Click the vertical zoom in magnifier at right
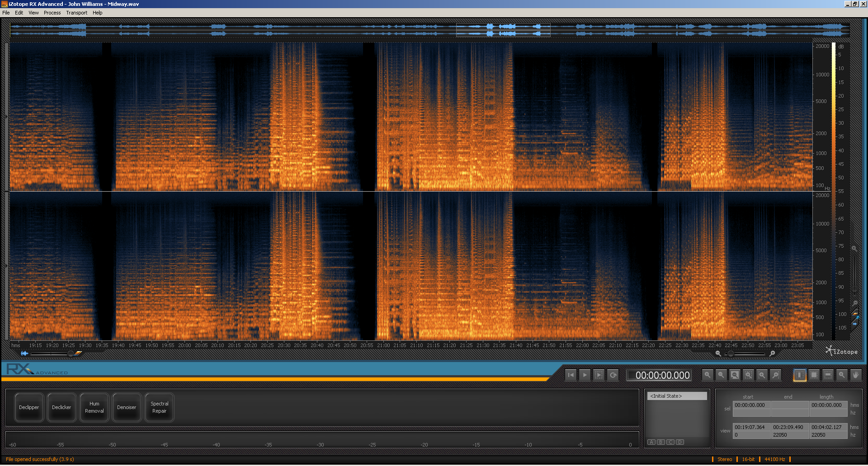This screenshot has height=466, width=868. (x=854, y=249)
